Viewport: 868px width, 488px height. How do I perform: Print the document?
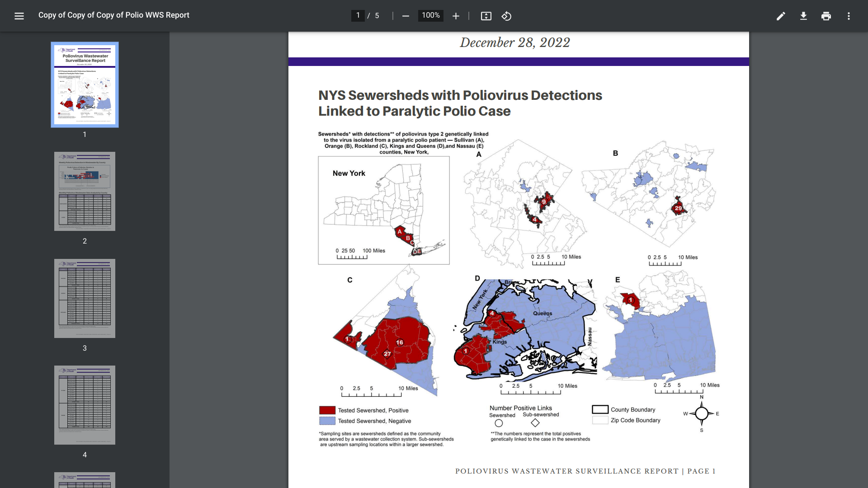coord(826,16)
